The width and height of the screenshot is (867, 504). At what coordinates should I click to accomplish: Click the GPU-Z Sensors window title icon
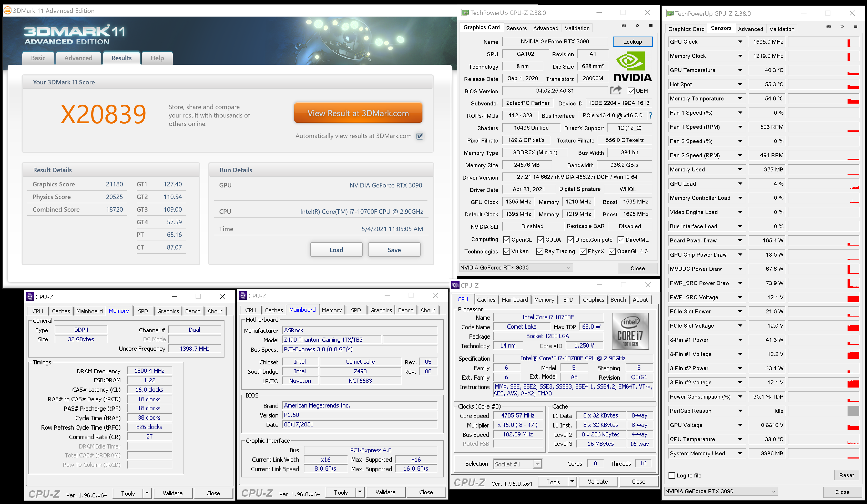point(670,13)
